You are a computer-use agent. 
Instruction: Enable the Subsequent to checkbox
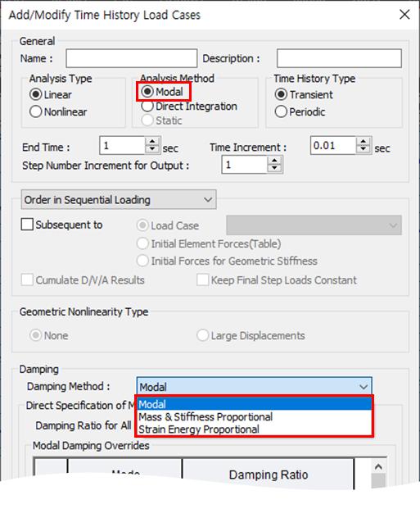(27, 225)
